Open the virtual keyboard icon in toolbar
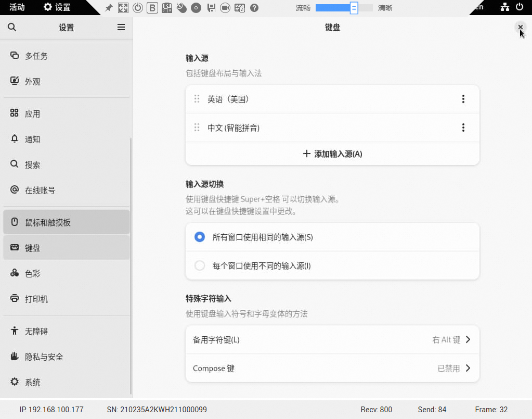The width and height of the screenshot is (532, 419). tap(240, 8)
